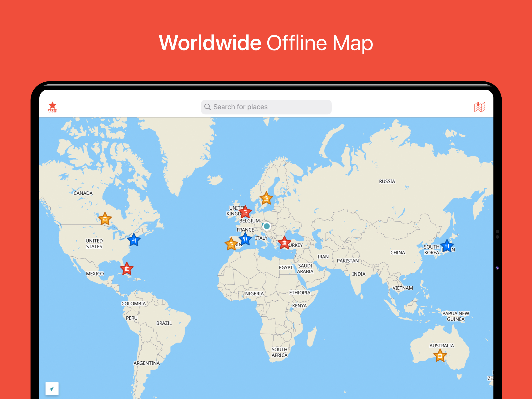Select the blue restaurant star near United States

pyautogui.click(x=134, y=240)
